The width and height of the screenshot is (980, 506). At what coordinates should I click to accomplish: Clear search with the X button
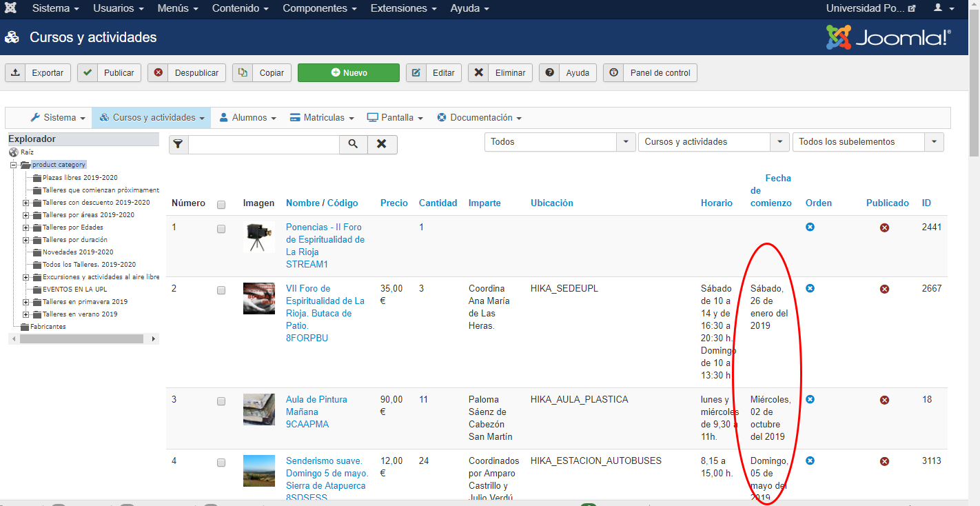click(382, 144)
